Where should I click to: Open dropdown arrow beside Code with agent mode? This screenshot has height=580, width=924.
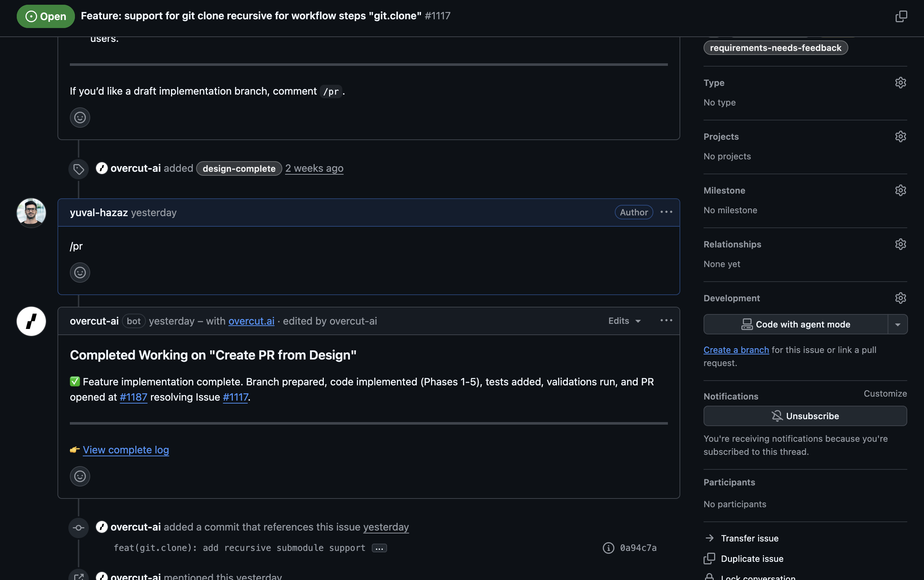pos(897,325)
